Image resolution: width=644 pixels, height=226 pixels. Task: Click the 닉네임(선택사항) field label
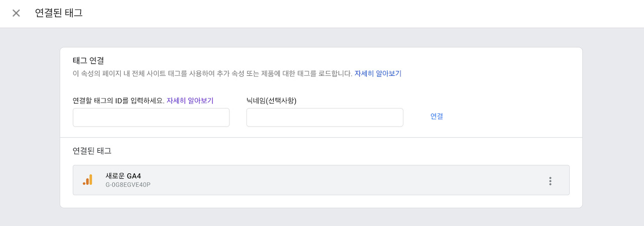point(271,100)
